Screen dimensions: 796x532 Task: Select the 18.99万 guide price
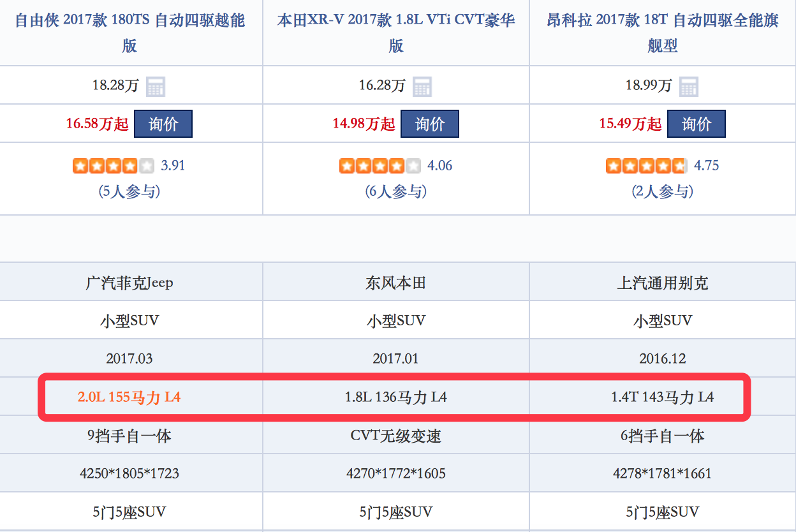pyautogui.click(x=649, y=85)
